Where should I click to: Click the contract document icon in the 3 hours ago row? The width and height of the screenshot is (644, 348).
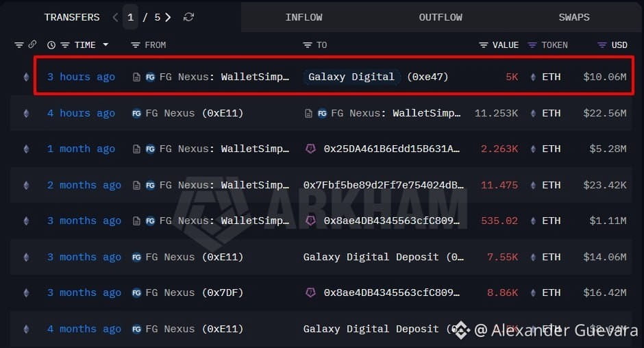pos(136,77)
